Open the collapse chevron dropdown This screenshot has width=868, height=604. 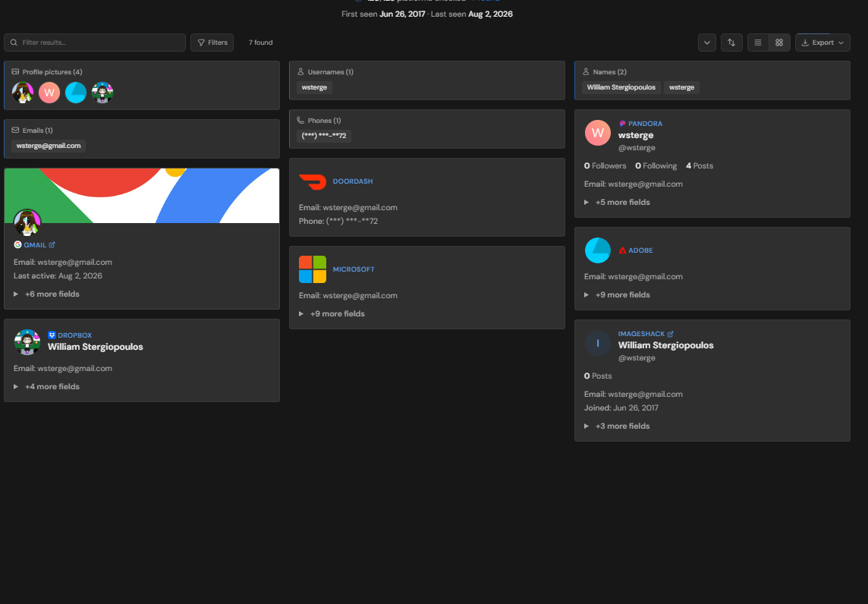coord(707,42)
